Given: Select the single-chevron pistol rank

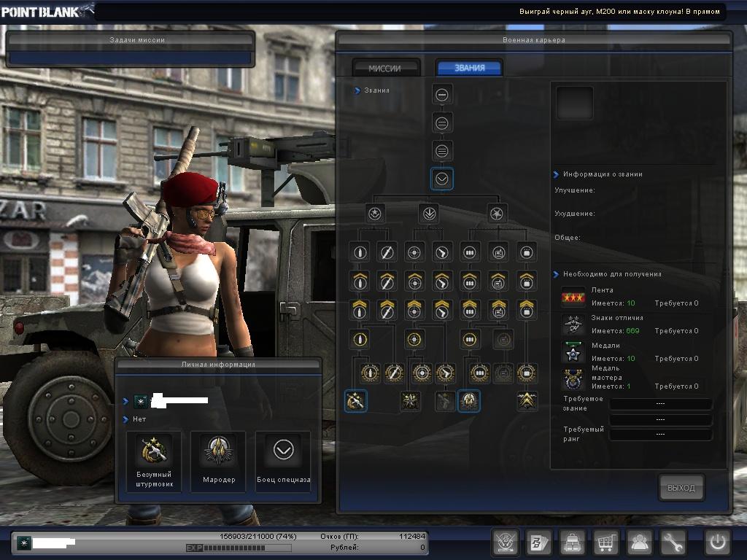Looking at the screenshot, I should point(441,281).
